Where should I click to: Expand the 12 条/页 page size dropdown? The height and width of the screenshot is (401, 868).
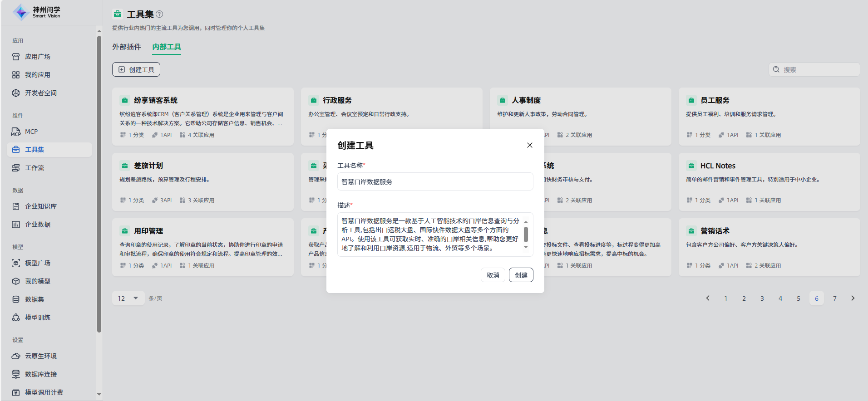coord(128,298)
